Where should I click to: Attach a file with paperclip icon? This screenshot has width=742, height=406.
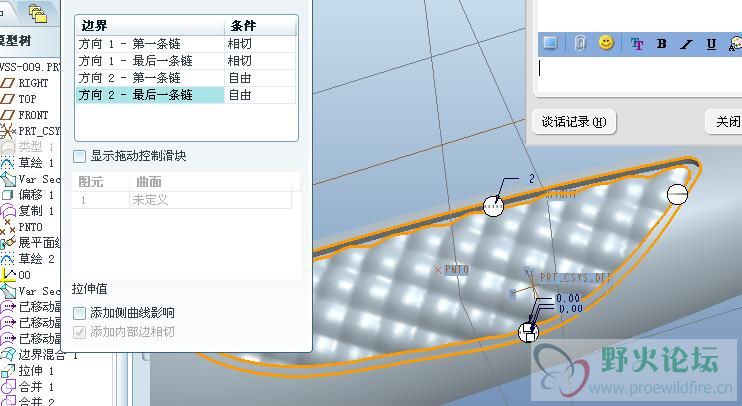580,44
